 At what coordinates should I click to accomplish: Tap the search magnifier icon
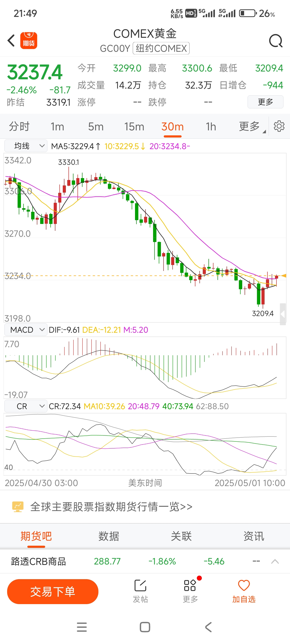[x=275, y=41]
